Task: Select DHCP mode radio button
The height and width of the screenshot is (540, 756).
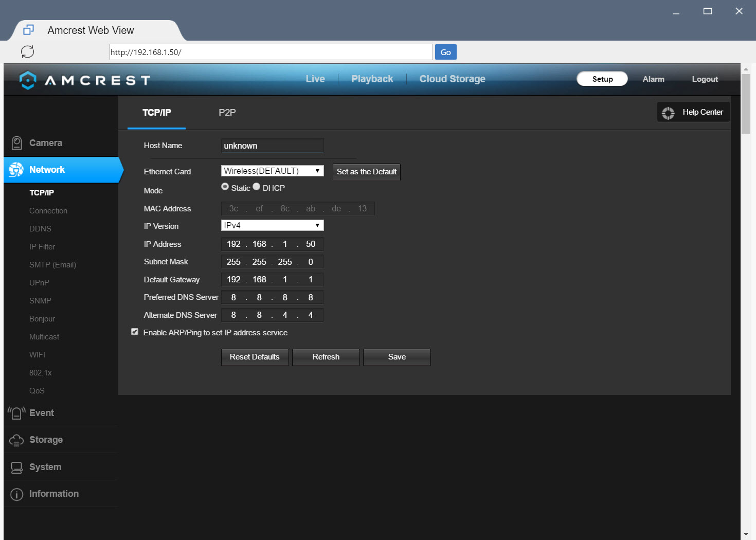Action: (256, 187)
